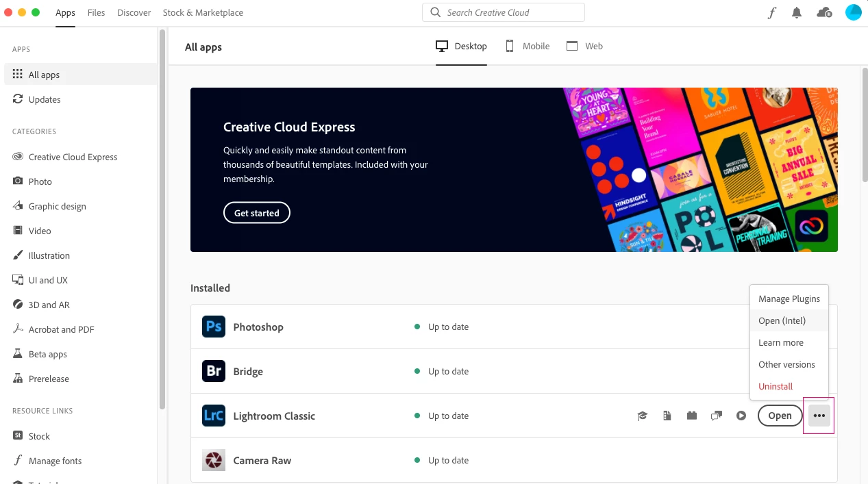Screen dimensions: 868x484
Task: Click Get started on Express banner
Action: click(x=257, y=213)
